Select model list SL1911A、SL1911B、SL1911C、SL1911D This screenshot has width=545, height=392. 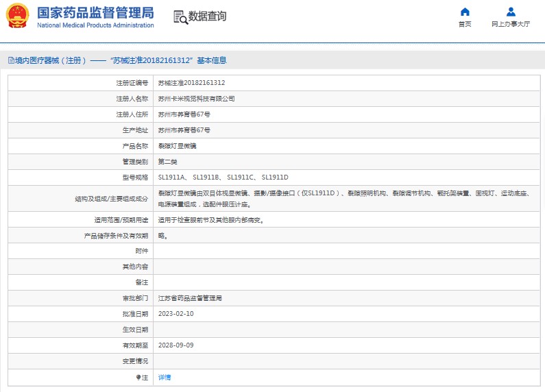pyautogui.click(x=223, y=177)
